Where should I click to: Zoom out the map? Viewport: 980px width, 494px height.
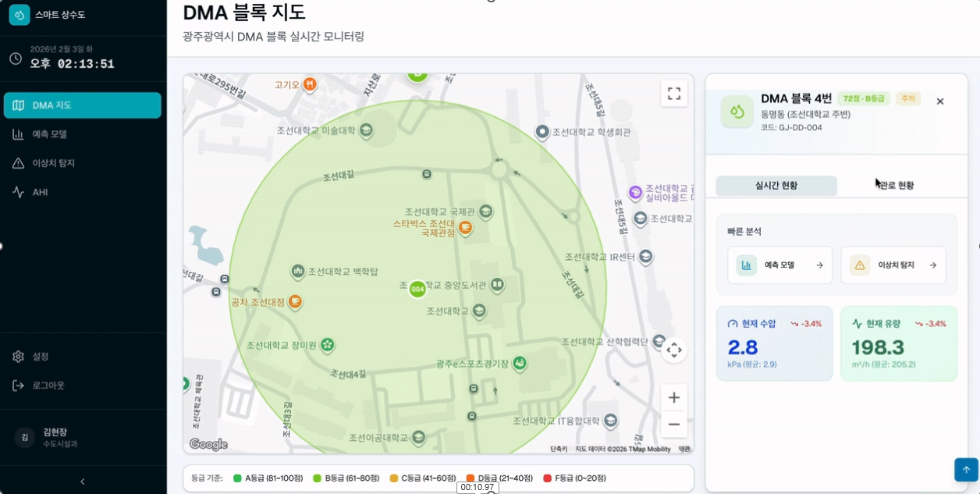[674, 425]
